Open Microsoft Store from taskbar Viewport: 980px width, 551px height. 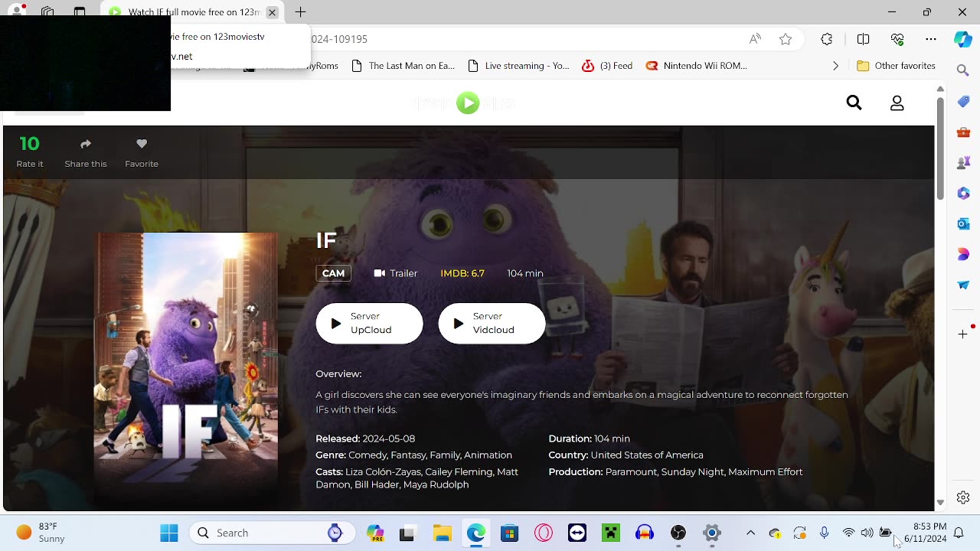[509, 533]
